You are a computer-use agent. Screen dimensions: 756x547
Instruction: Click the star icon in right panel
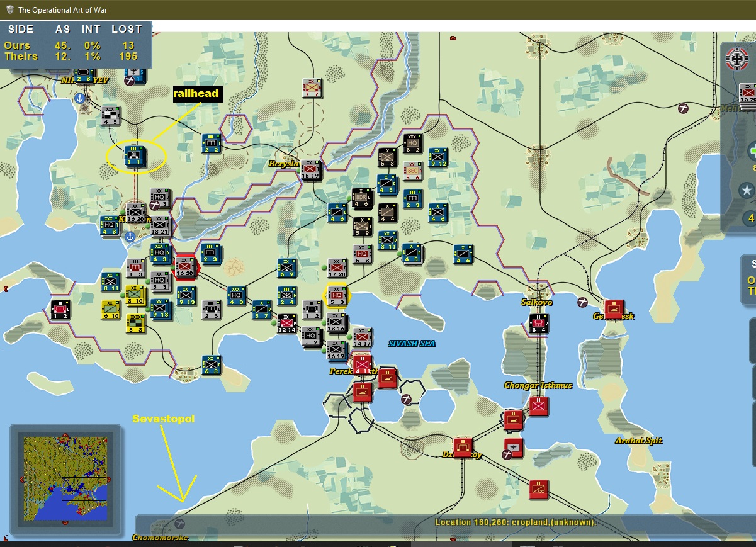pyautogui.click(x=747, y=190)
